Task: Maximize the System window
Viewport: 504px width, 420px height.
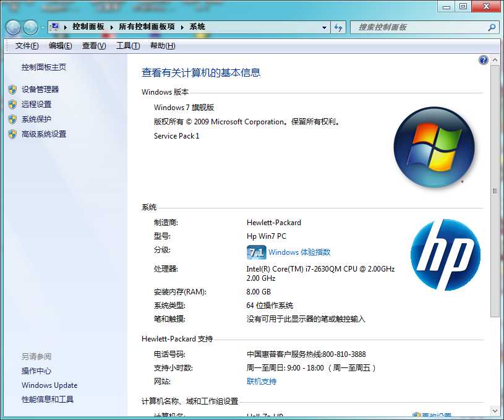Action: pyautogui.click(x=463, y=6)
